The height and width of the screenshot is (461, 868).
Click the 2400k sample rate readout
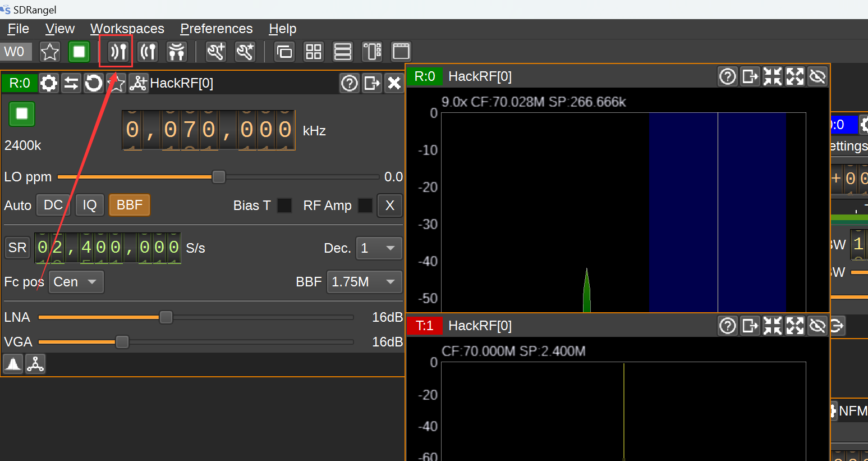pos(23,145)
